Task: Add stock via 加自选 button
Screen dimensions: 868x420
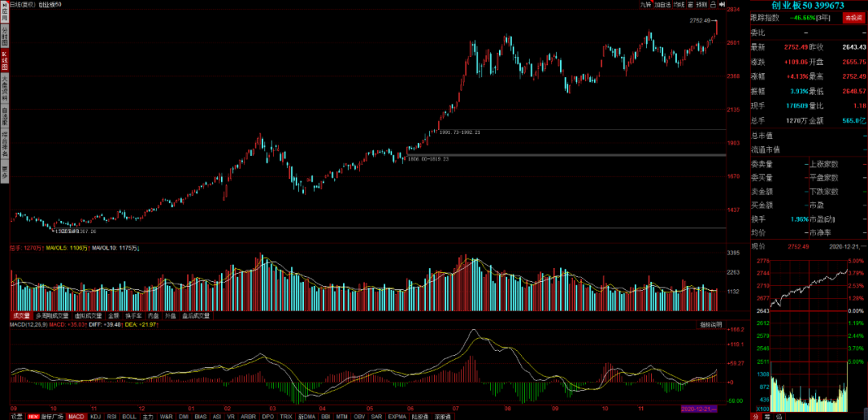Action: pos(662,5)
